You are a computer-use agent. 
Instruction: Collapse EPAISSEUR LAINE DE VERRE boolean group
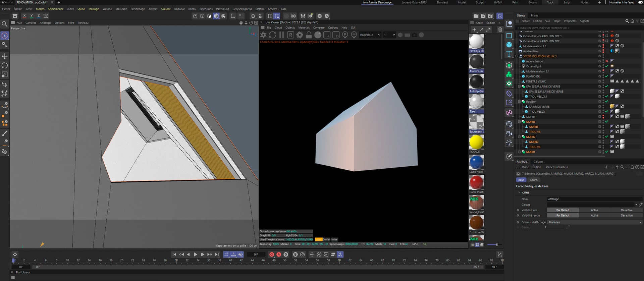520,87
